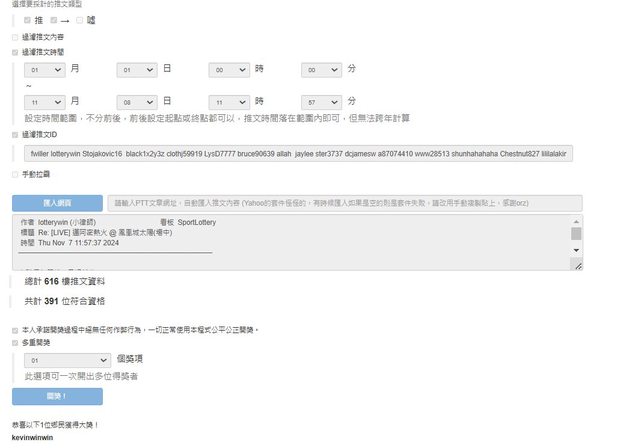Toggle the 過濾推文時間 filter checkbox
Viewport: 641px width, 448px height.
click(15, 52)
